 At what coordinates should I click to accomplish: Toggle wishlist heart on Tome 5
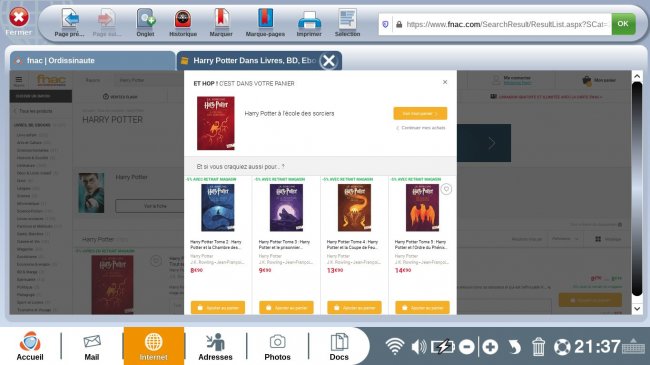(446, 189)
